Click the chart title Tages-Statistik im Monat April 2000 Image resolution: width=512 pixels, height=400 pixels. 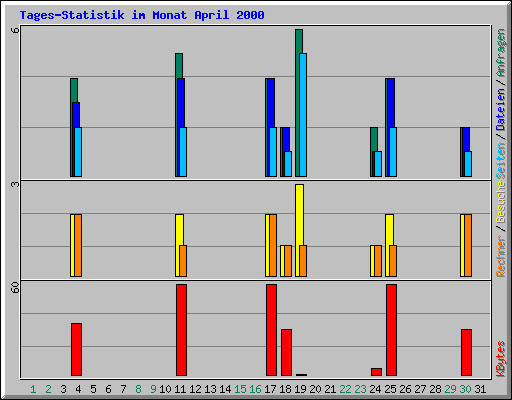142,15
